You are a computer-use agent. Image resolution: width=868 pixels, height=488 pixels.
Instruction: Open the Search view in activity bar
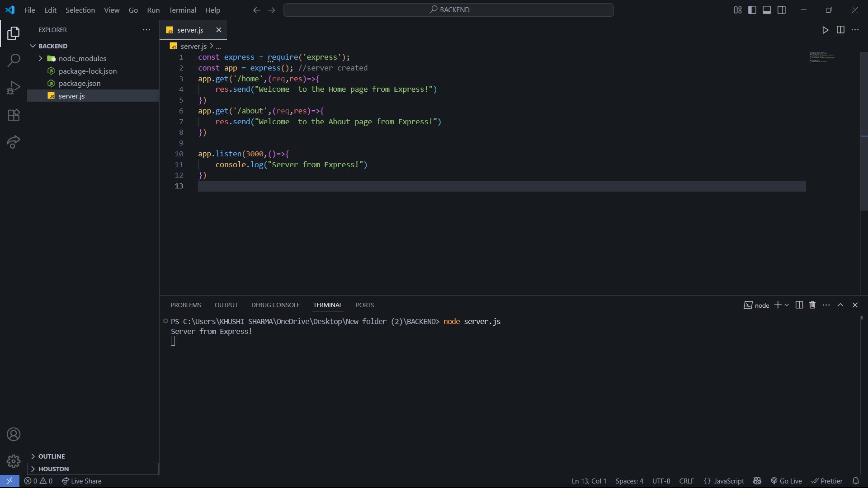click(x=14, y=60)
